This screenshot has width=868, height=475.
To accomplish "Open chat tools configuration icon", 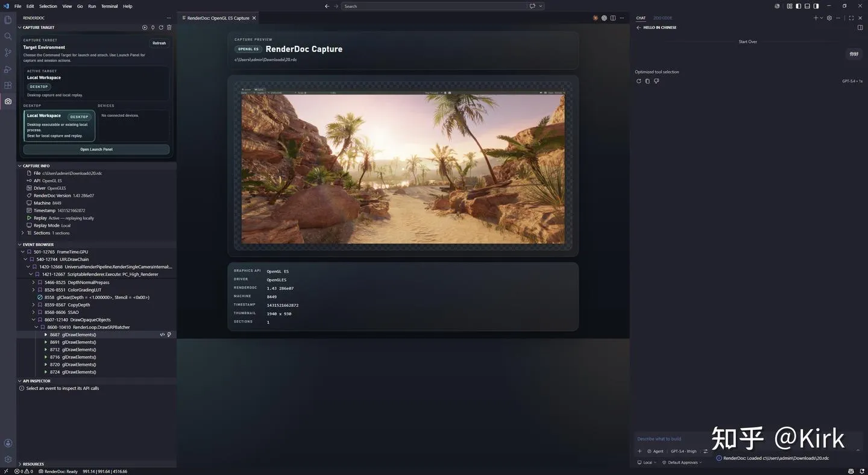I will click(706, 451).
